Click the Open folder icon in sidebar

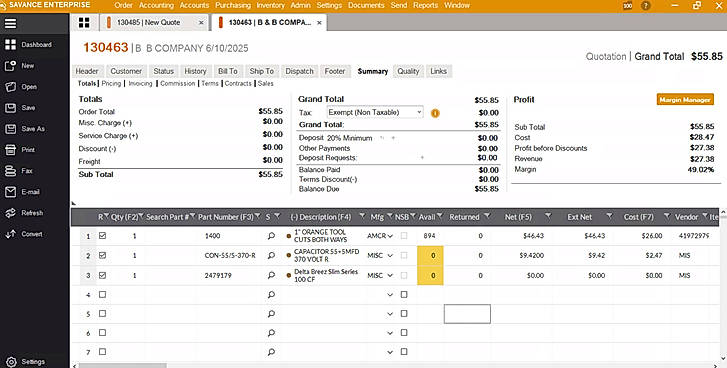pyautogui.click(x=10, y=87)
